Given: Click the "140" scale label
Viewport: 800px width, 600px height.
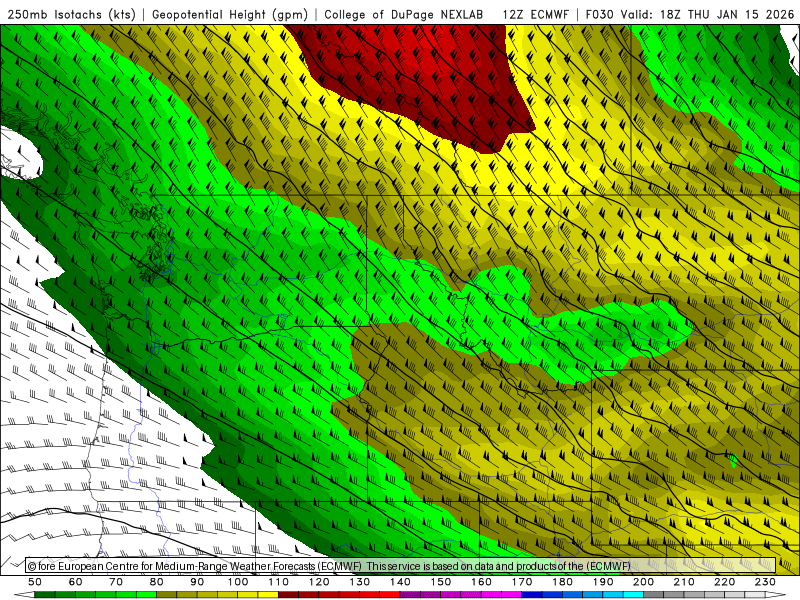Looking at the screenshot, I should coord(400,582).
